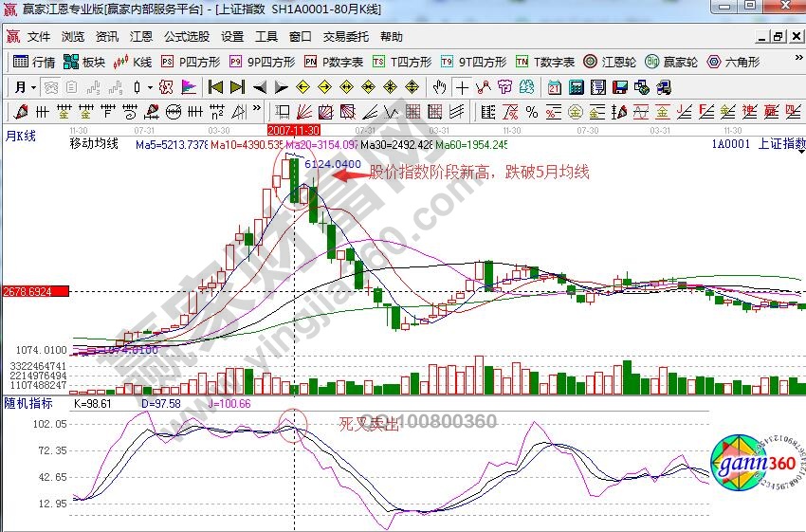Select the K线 candlestick chart tool
Image resolution: width=806 pixels, height=532 pixels.
tap(134, 62)
